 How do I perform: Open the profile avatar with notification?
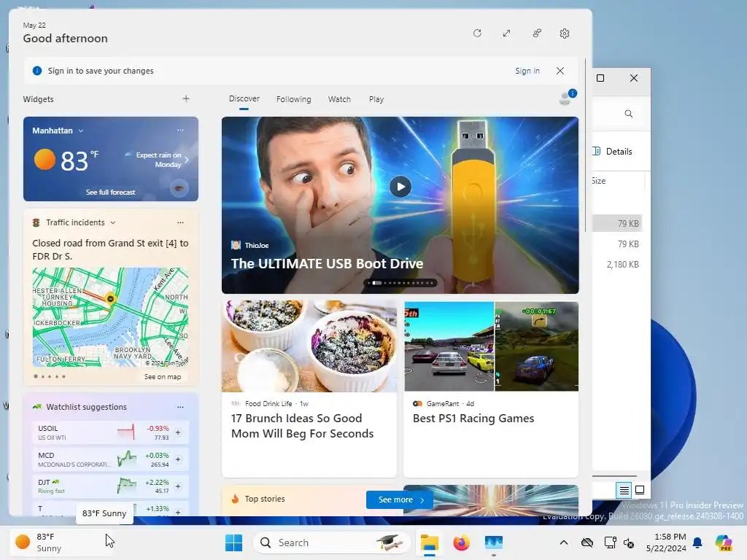pos(567,97)
